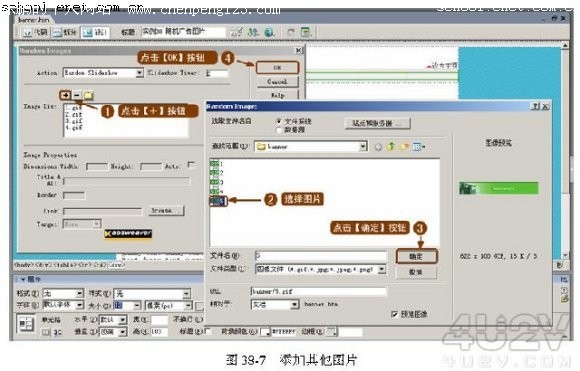Screen dimensions: 580x371
Task: Click the help icon at Properties panel right edge
Action: [x=564, y=290]
